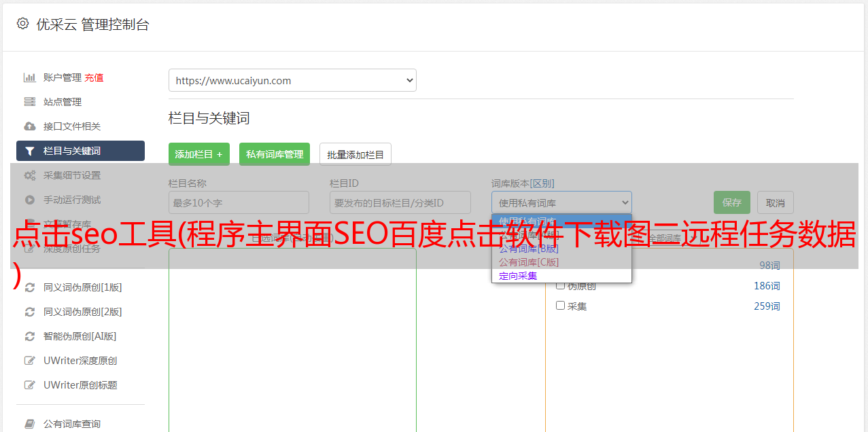The width and height of the screenshot is (868, 432).
Task: Open 私有词库管理
Action: (x=275, y=154)
